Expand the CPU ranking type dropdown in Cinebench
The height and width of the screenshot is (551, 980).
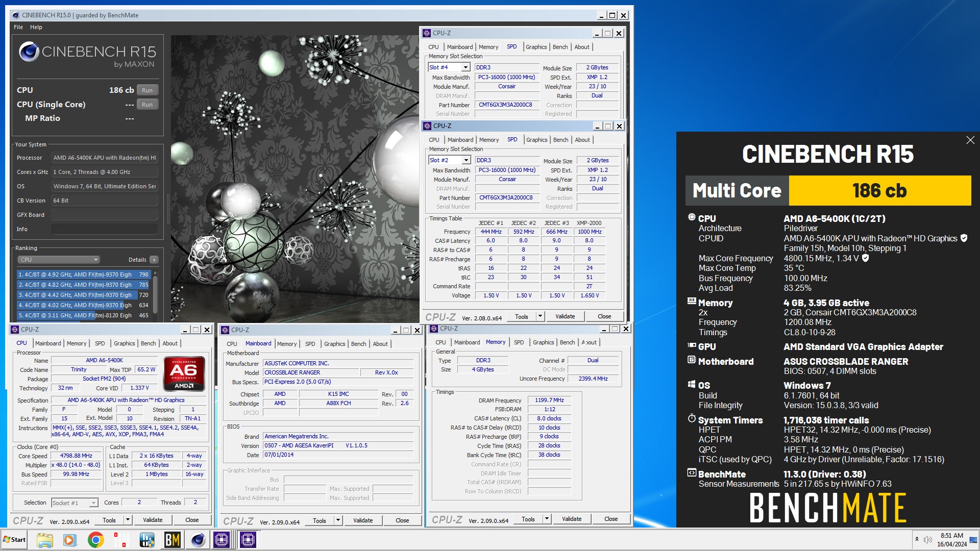pos(59,260)
